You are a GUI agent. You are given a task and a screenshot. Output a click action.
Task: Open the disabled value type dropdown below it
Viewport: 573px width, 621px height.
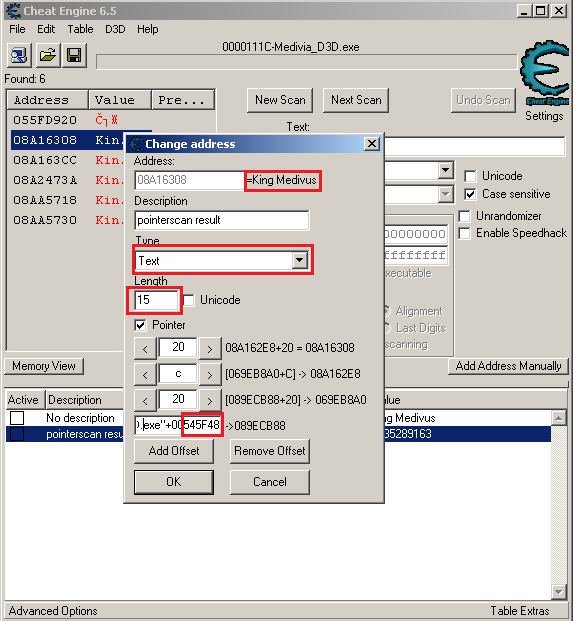[x=445, y=194]
